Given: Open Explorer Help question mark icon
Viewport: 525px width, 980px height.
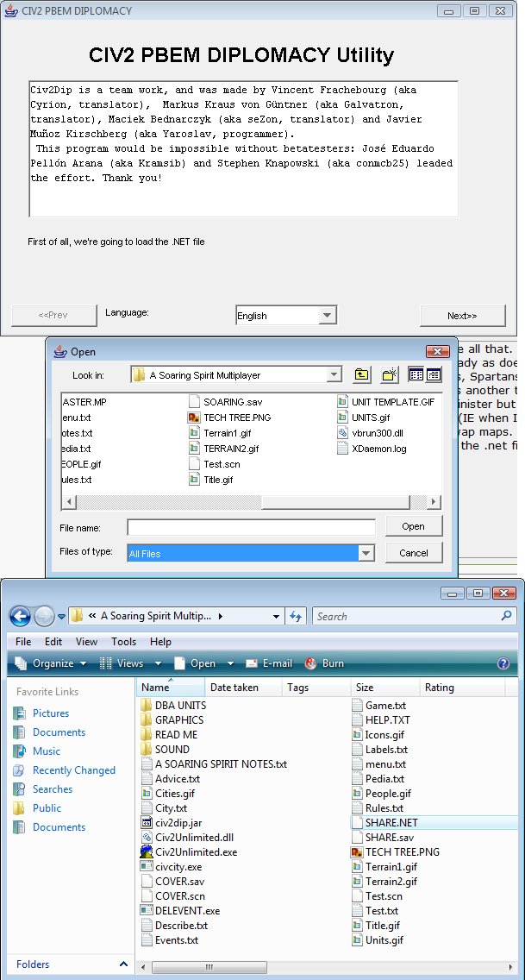Looking at the screenshot, I should [503, 663].
